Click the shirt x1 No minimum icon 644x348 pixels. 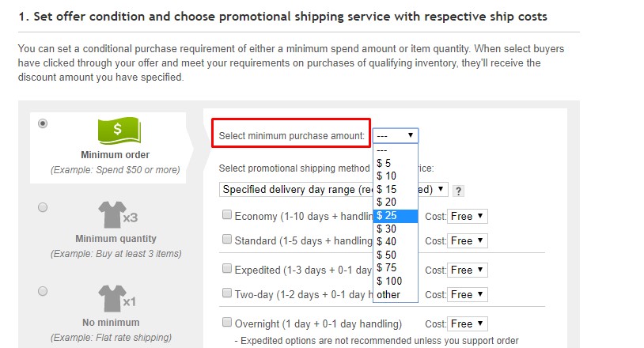[x=117, y=300]
